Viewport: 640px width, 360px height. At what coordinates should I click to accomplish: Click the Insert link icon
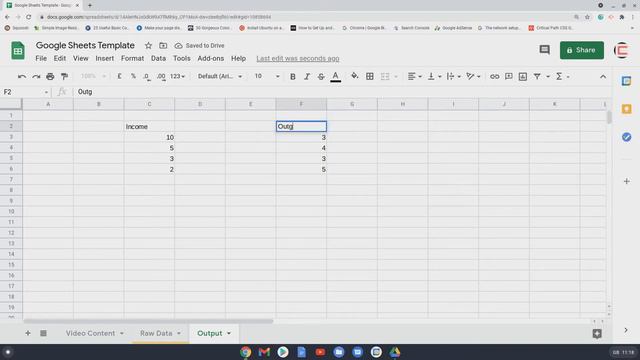point(494,76)
